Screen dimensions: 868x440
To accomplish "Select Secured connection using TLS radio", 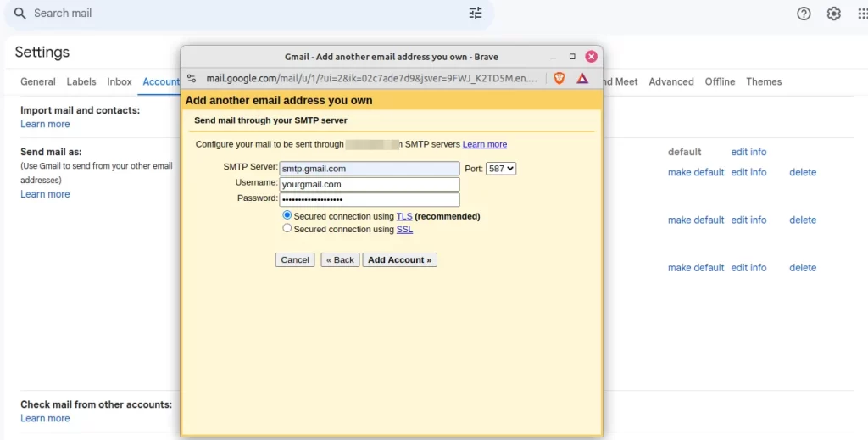I will pos(287,214).
